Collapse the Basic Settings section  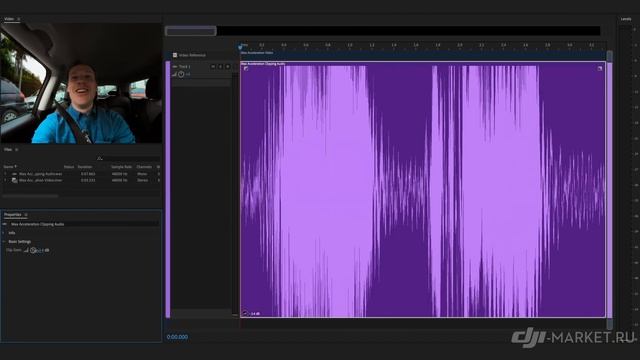coord(4,242)
